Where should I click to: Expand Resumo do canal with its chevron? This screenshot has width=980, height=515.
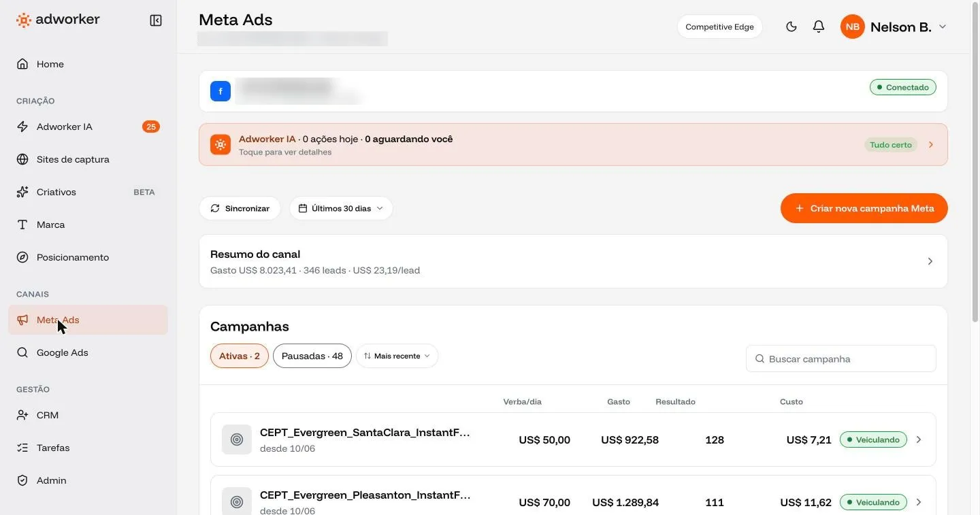(x=930, y=261)
